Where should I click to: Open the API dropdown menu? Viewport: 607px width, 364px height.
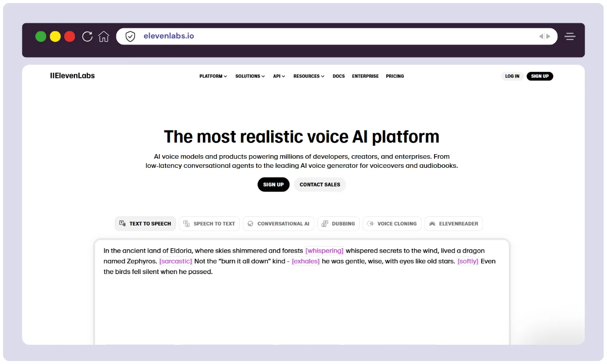coord(279,76)
